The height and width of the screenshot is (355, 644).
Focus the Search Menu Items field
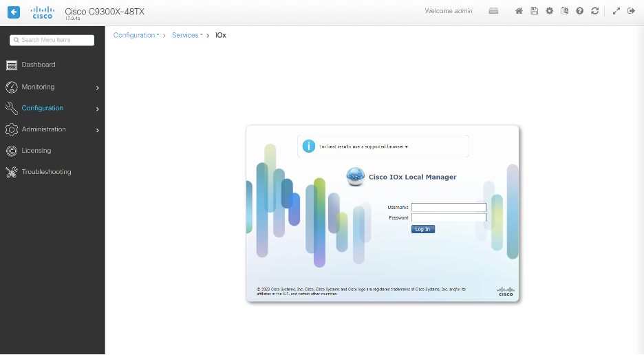pos(52,40)
